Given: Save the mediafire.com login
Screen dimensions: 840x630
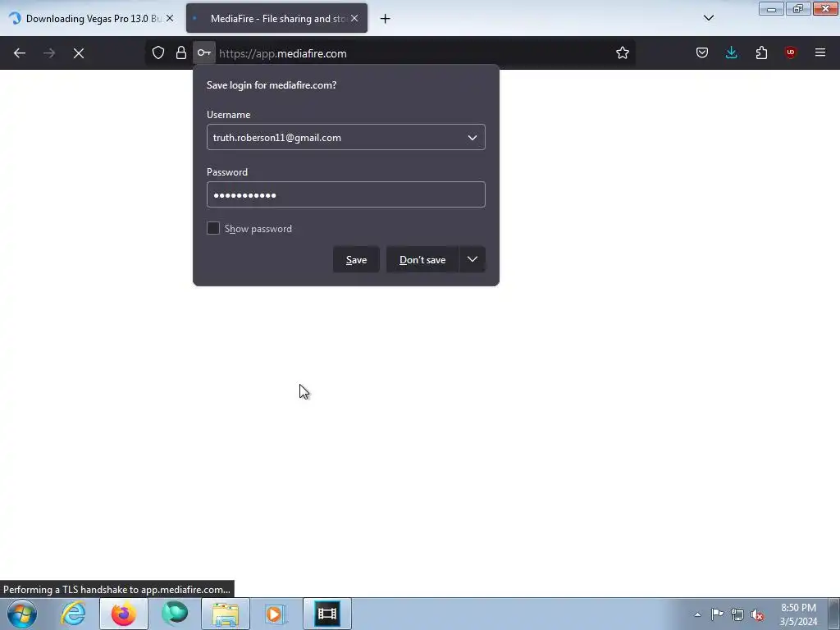Looking at the screenshot, I should pos(356,260).
